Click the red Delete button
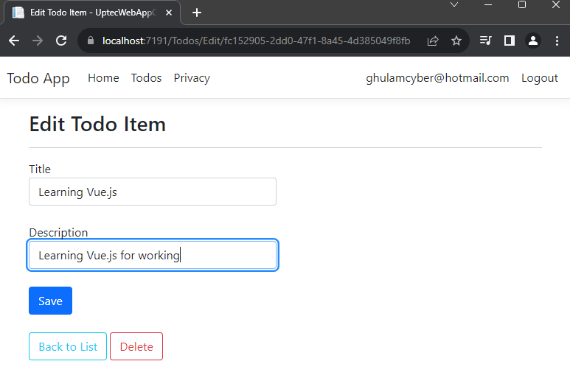The width and height of the screenshot is (570, 392). click(x=136, y=347)
